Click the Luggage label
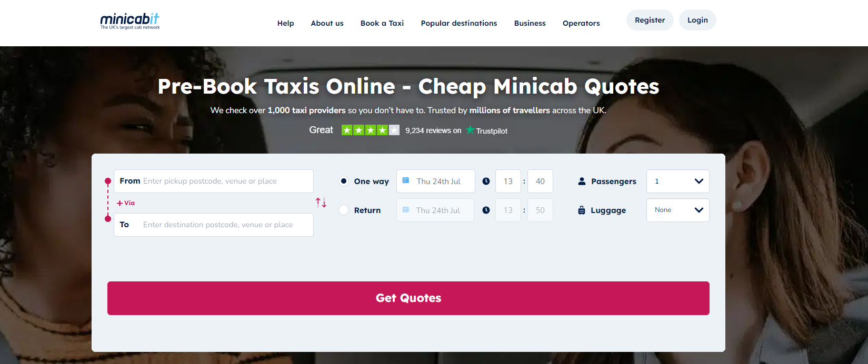This screenshot has height=364, width=868. point(608,210)
